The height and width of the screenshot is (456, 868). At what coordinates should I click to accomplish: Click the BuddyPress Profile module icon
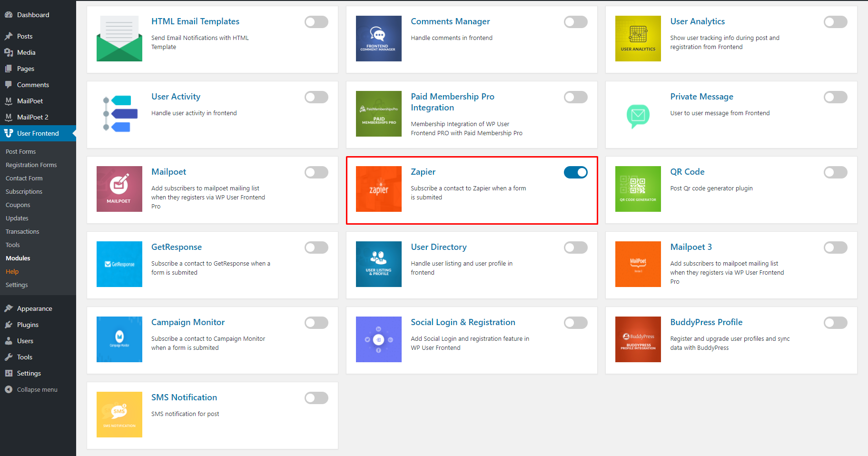(x=638, y=339)
